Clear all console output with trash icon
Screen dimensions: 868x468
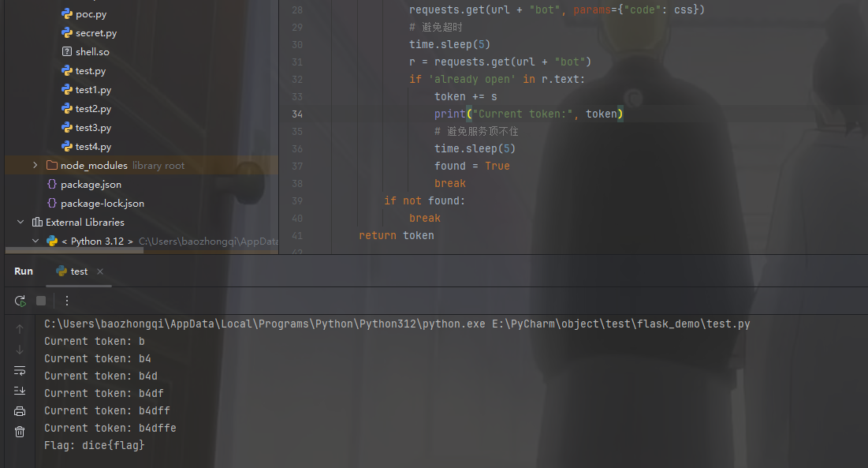pos(20,432)
